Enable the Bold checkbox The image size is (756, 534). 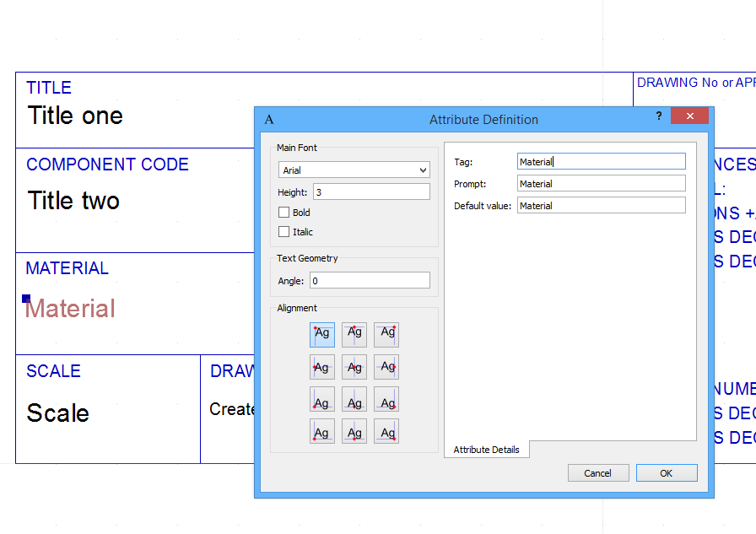284,212
